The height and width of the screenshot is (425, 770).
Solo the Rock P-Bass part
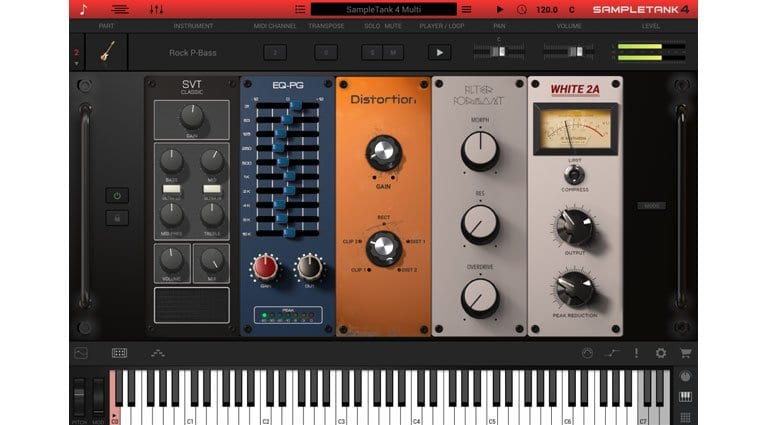[372, 53]
